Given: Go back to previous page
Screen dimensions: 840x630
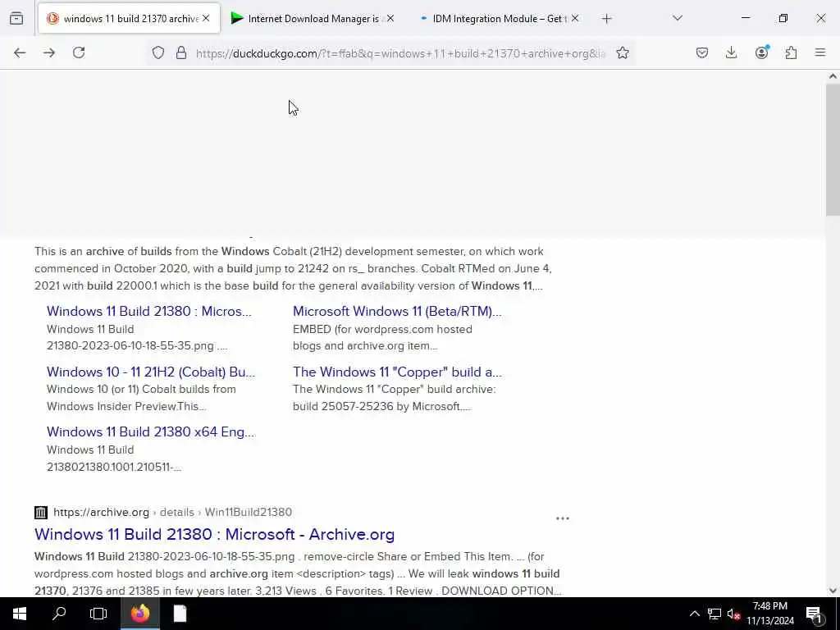Looking at the screenshot, I should tap(20, 52).
